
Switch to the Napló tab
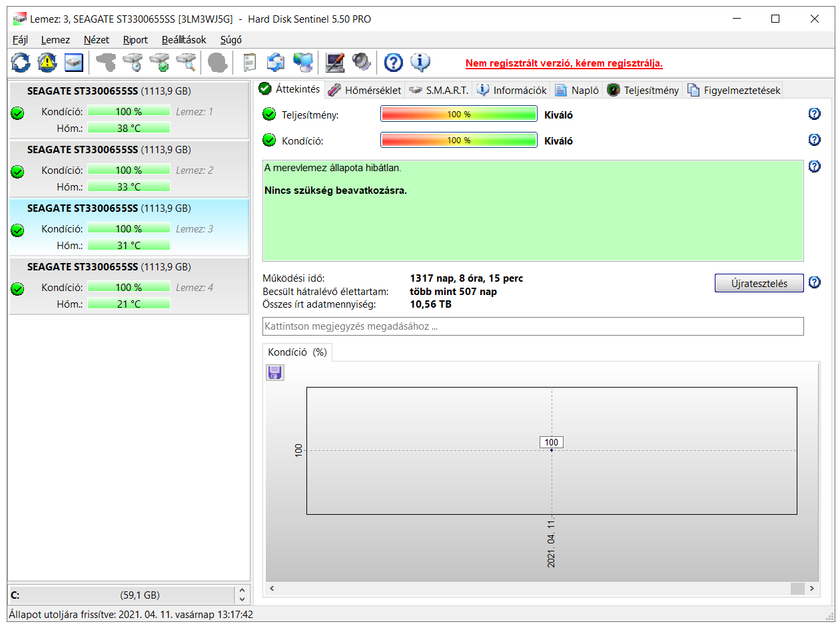pos(577,90)
